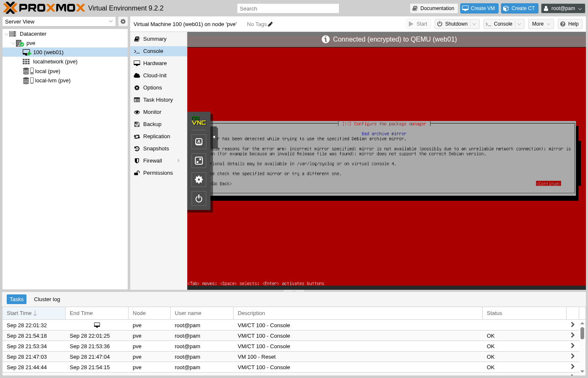Click the 'No Tags' label
This screenshot has height=378, width=588.
(257, 24)
